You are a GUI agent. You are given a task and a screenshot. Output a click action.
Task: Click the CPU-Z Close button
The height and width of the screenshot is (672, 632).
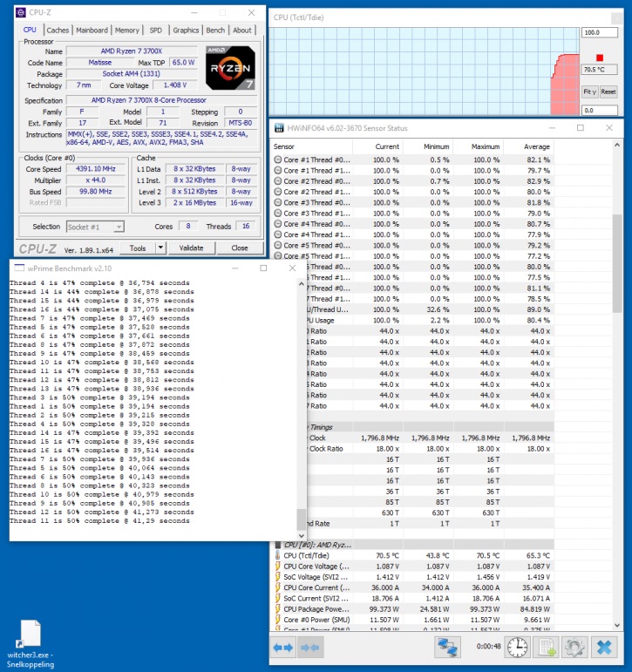(x=239, y=248)
